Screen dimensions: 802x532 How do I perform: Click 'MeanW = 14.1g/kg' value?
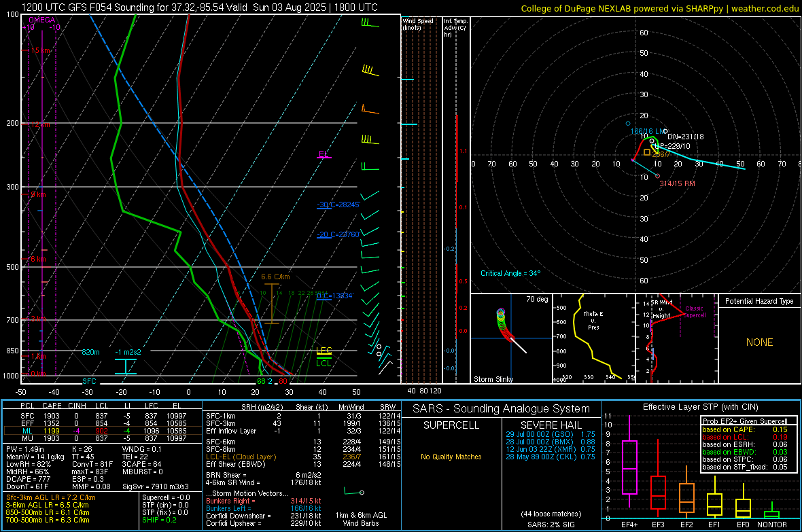pyautogui.click(x=35, y=457)
